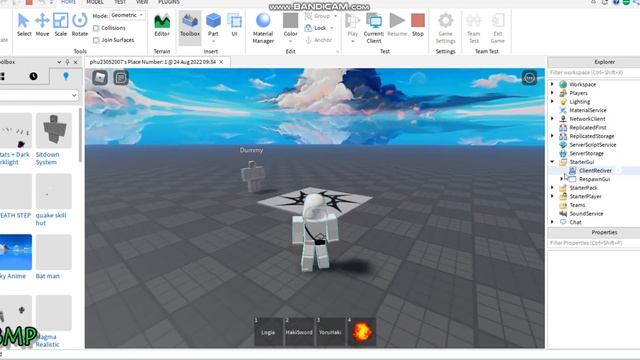Screen dimensions: 640x360
Task: Open the viewport three-dots menu
Action: (529, 78)
